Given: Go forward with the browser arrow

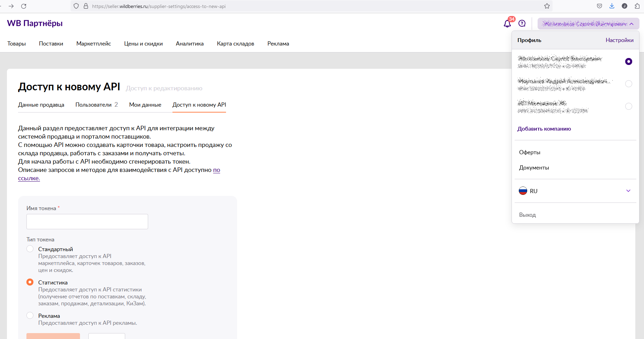Looking at the screenshot, I should point(11,6).
